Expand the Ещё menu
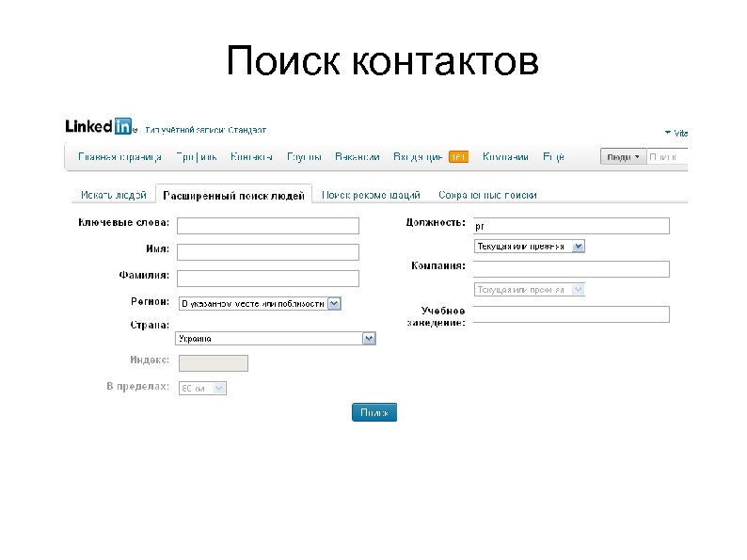Screen dimensions: 747x560 (x=553, y=157)
